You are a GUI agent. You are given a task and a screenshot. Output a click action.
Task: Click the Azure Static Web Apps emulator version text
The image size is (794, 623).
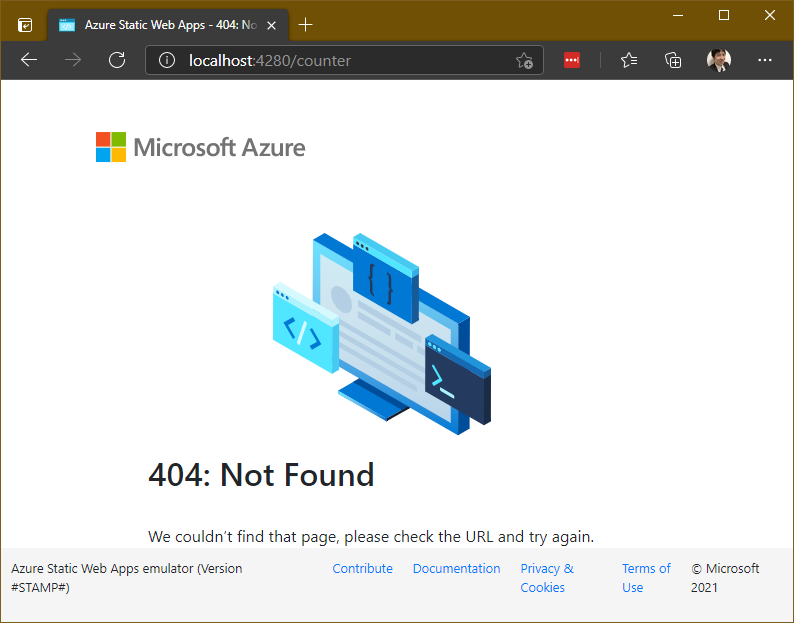pyautogui.click(x=127, y=578)
